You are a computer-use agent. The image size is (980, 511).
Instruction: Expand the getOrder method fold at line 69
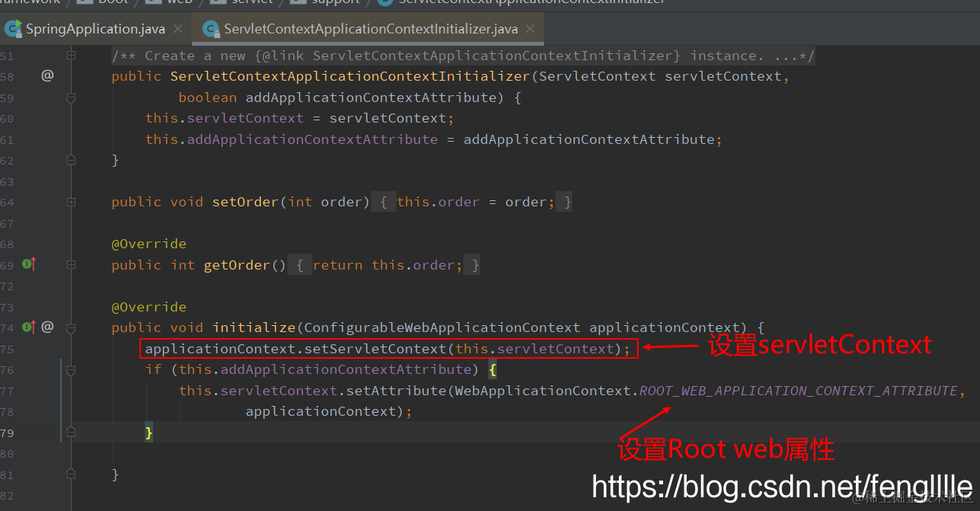point(71,264)
